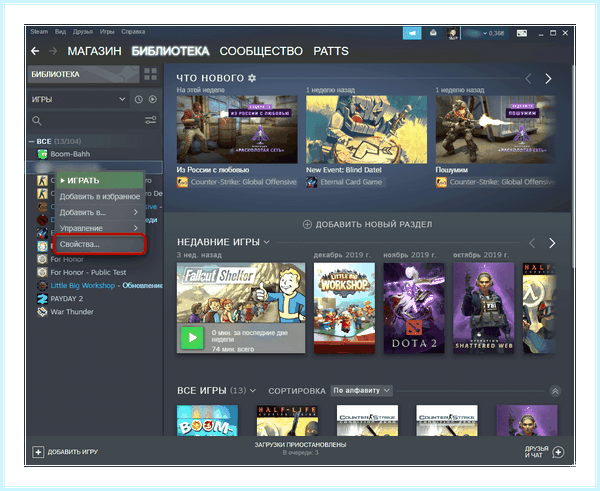Sort by recent activity clock icon
The image size is (600, 491).
[x=139, y=100]
